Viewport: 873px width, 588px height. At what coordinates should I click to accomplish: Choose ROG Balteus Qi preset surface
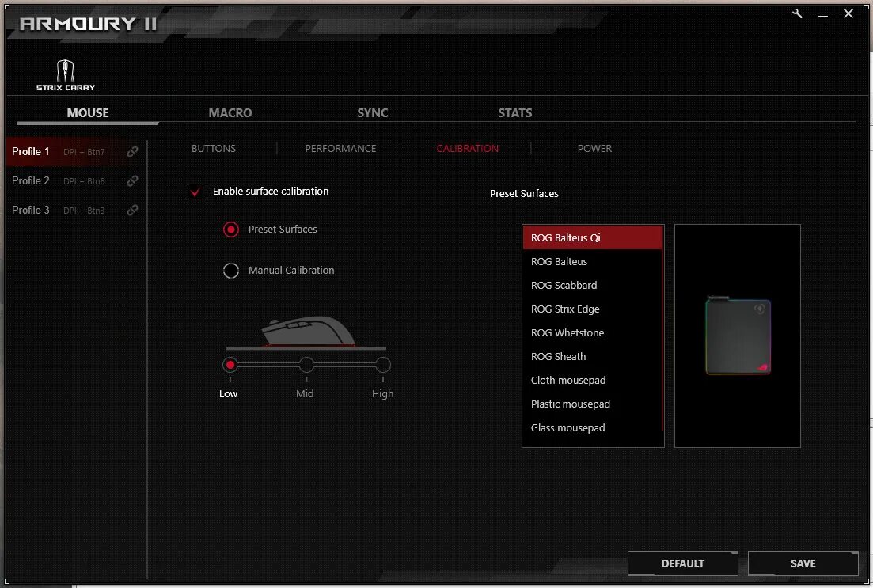tap(592, 237)
